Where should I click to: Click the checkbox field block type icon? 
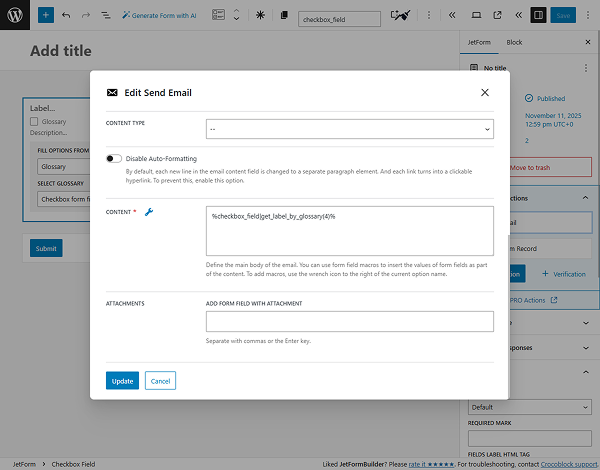[x=218, y=15]
